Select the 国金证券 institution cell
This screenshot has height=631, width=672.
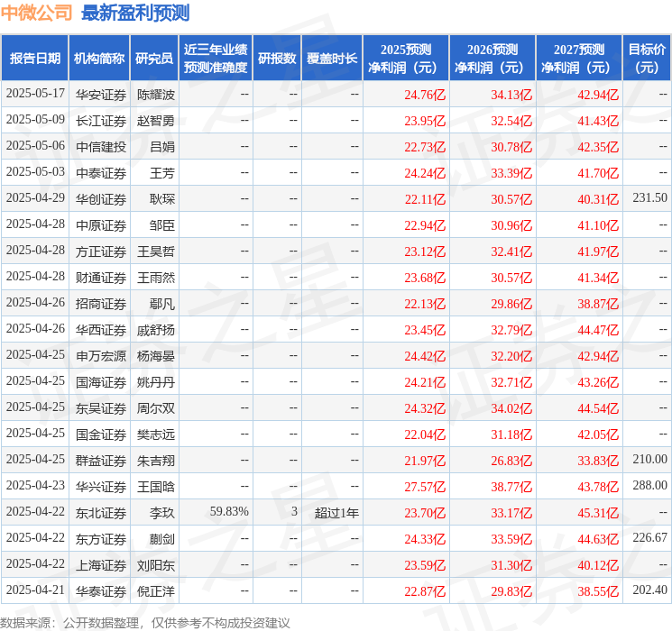[x=101, y=434]
